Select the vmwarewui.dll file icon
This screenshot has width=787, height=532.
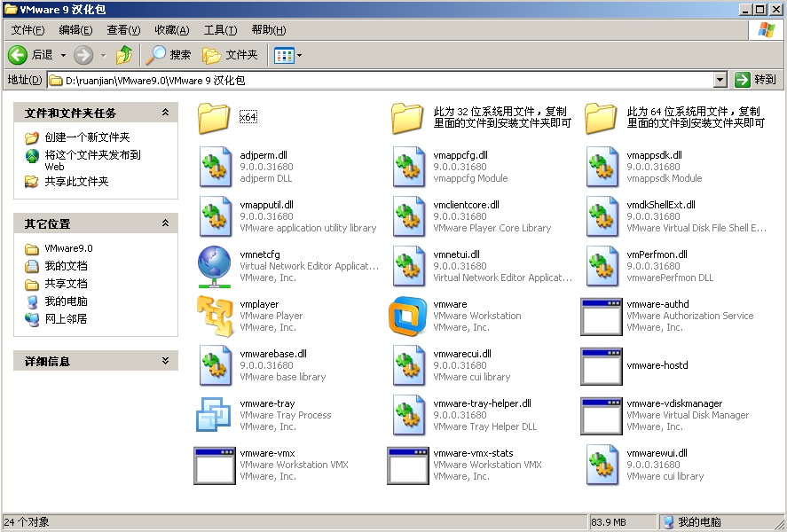pyautogui.click(x=602, y=465)
